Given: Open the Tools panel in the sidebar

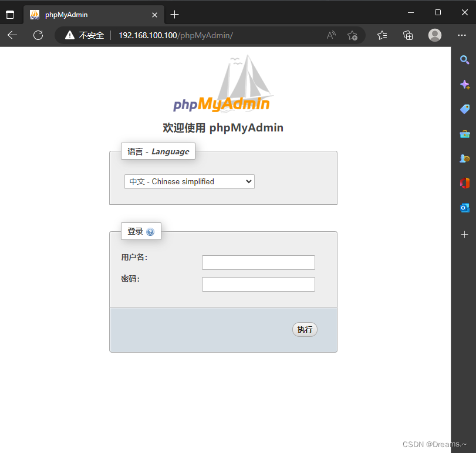Looking at the screenshot, I should 464,133.
